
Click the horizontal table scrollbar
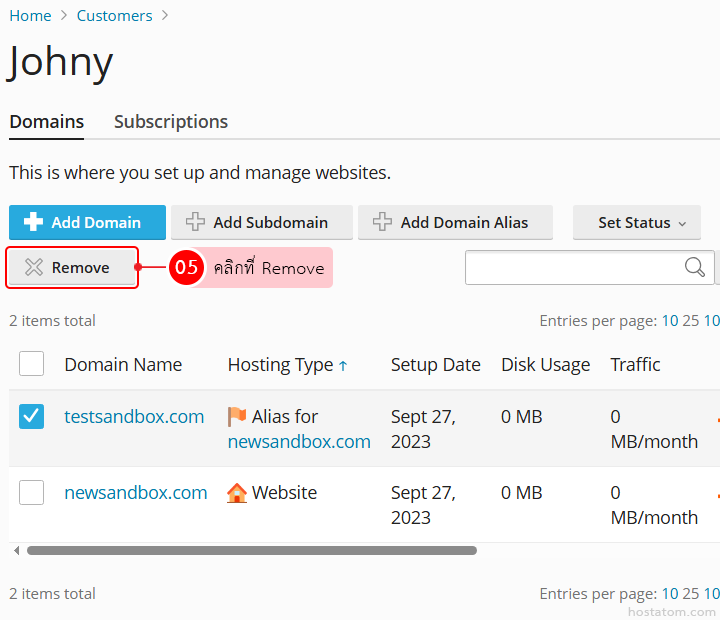coord(250,550)
